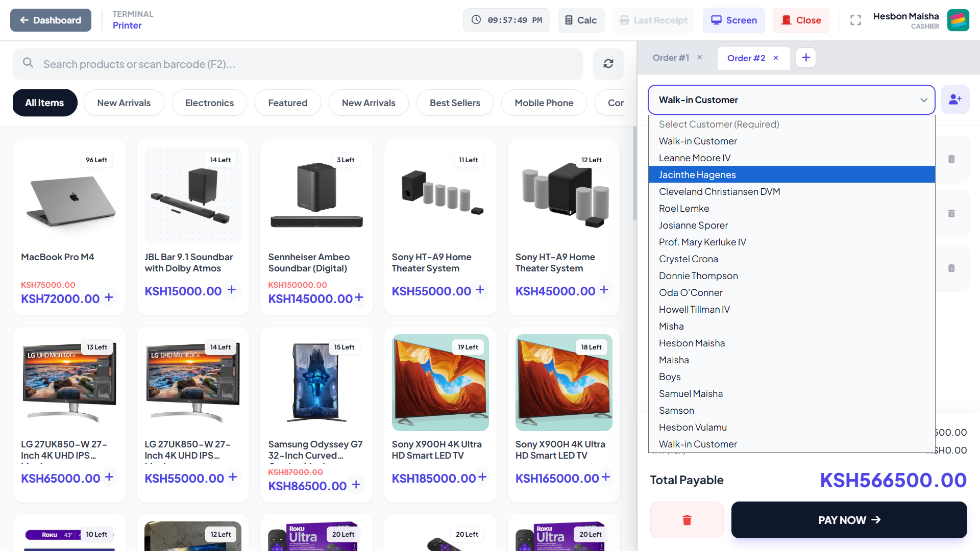Viewport: 980px width, 551px height.
Task: Open the Samsung Odyssey G7 image
Action: 316,383
